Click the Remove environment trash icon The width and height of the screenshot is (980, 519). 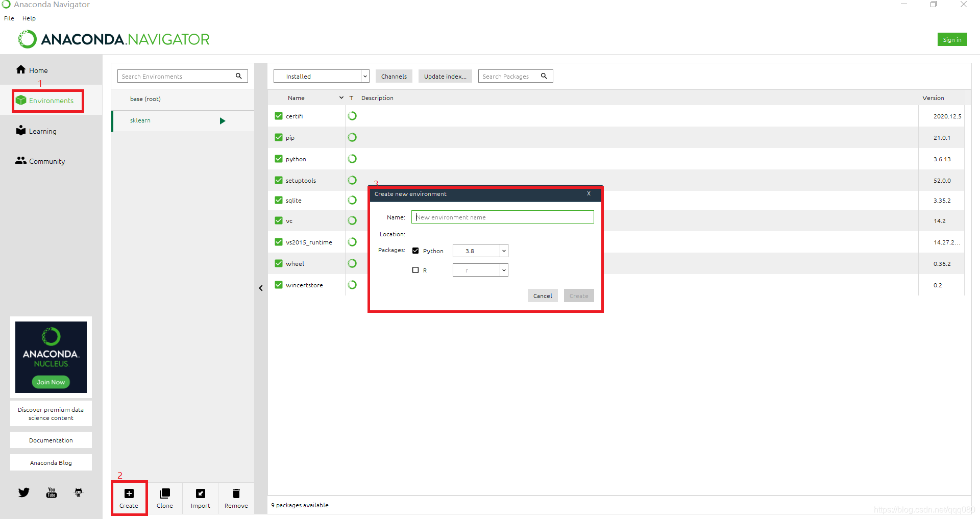coord(236,493)
